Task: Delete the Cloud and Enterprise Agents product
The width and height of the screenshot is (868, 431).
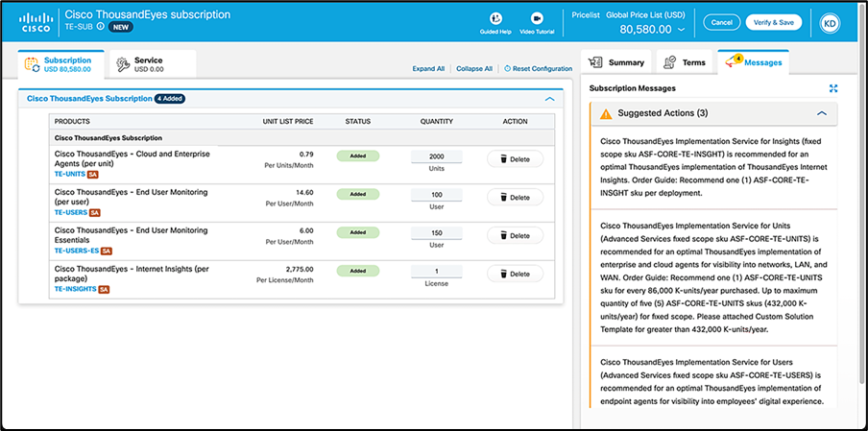Action: [x=515, y=159]
